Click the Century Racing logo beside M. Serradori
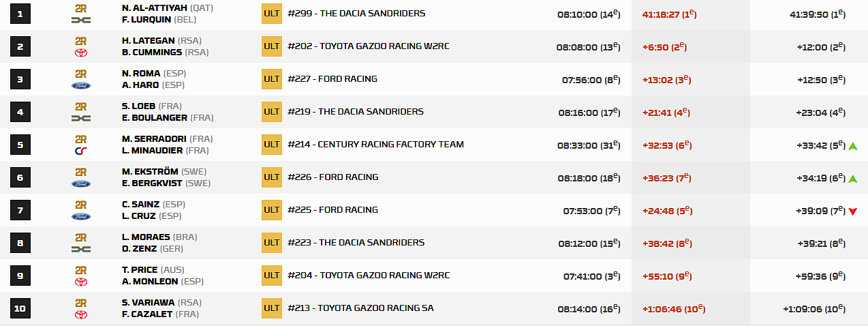Screen dimensions: 868x326 (x=81, y=151)
